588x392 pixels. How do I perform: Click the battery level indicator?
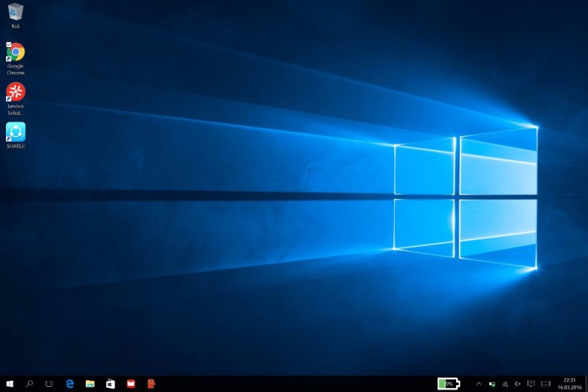click(x=449, y=384)
